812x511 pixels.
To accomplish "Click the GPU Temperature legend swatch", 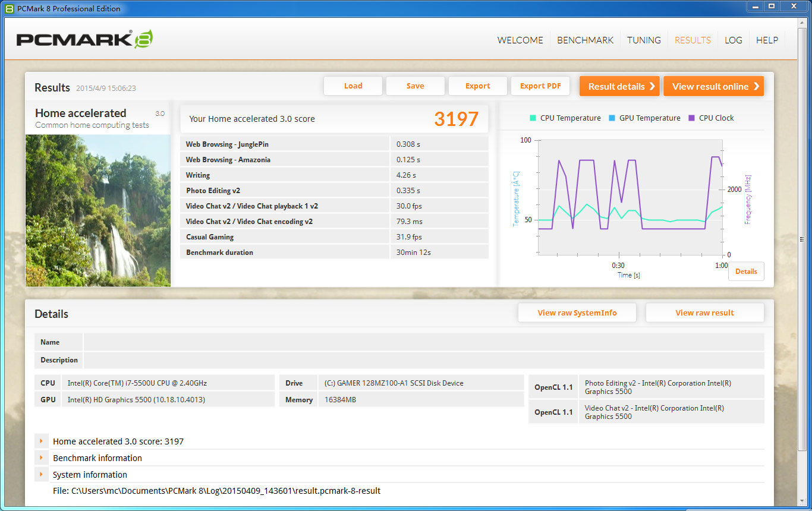I will click(x=612, y=118).
